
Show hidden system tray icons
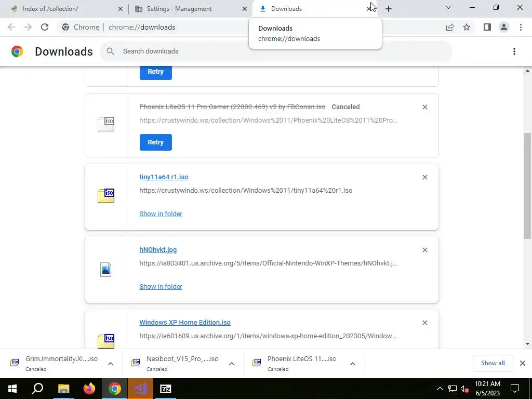click(x=440, y=389)
